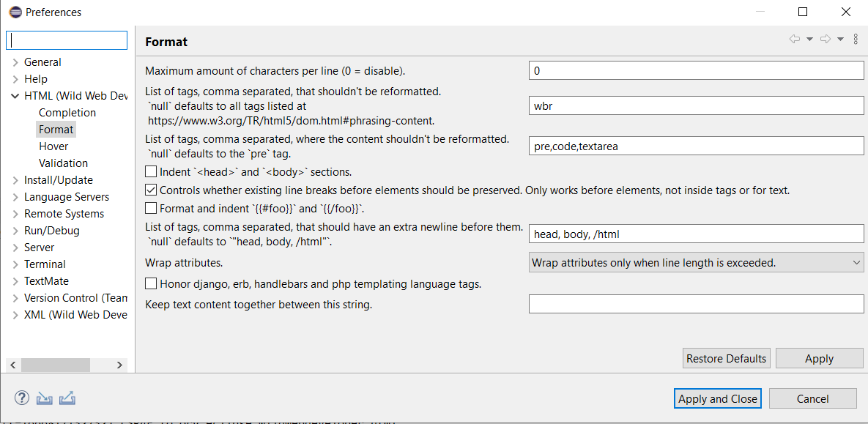868x424 pixels.
Task: Click the help question mark icon
Action: [21, 398]
